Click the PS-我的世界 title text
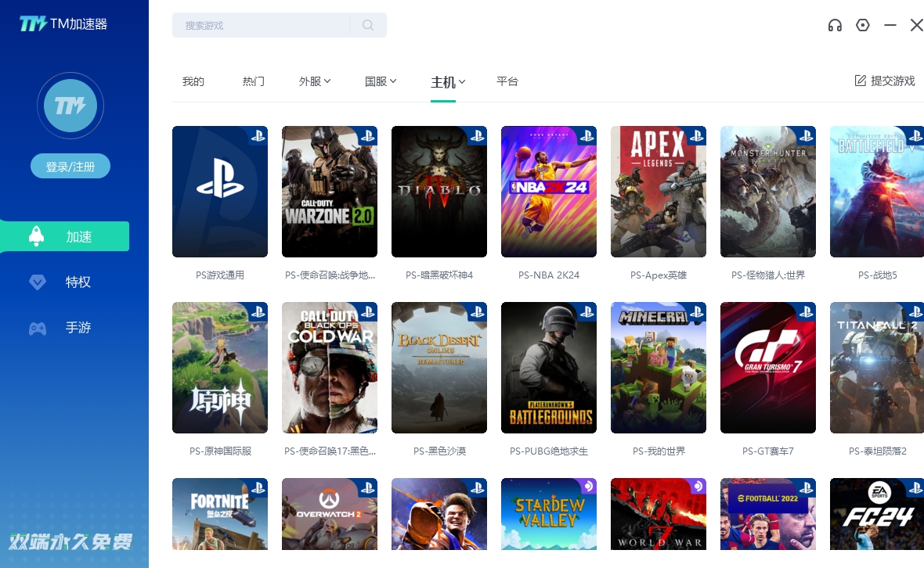Viewport: 924px width, 568px height. [659, 451]
